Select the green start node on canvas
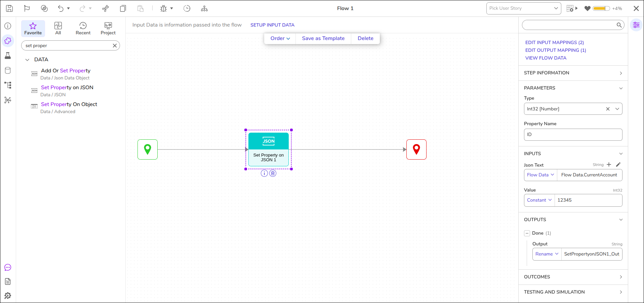The height and width of the screenshot is (303, 644). [x=148, y=149]
